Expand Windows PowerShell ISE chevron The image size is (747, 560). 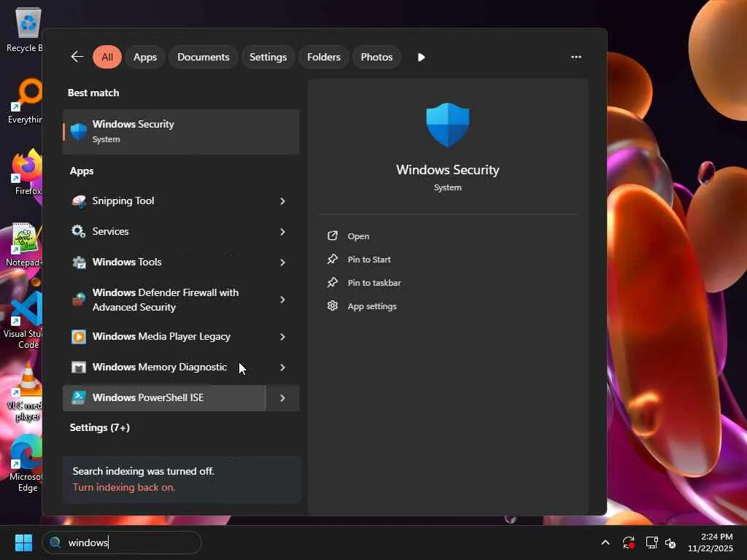pyautogui.click(x=282, y=397)
